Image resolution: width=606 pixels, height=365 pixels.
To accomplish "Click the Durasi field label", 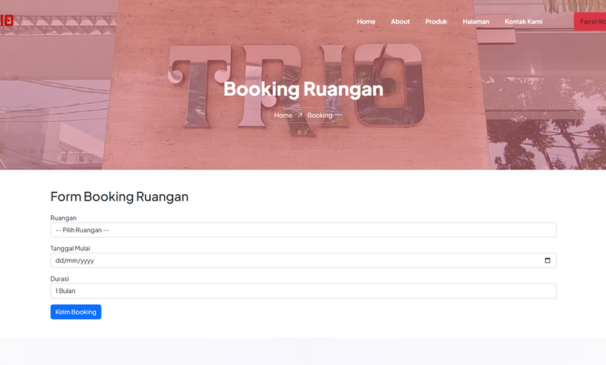I will tap(60, 279).
